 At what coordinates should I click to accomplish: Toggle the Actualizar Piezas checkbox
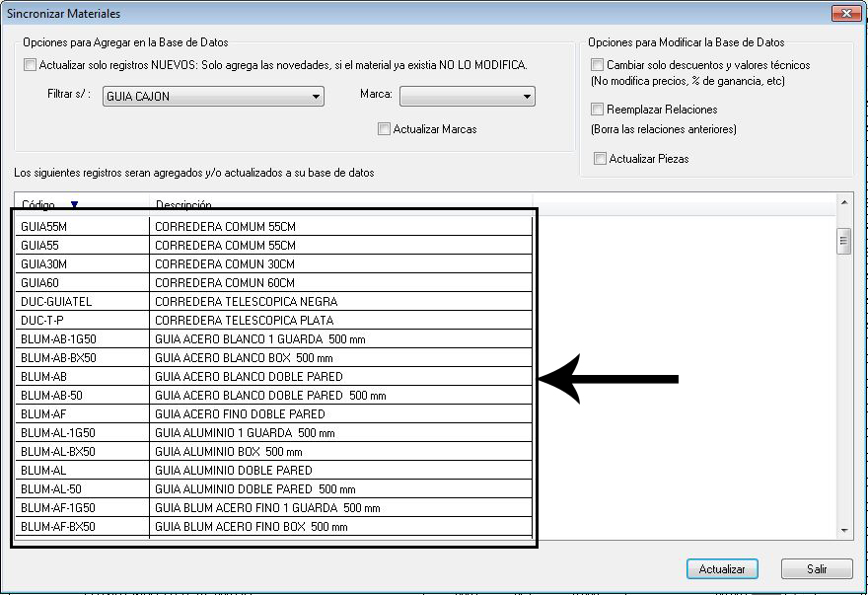pyautogui.click(x=600, y=159)
